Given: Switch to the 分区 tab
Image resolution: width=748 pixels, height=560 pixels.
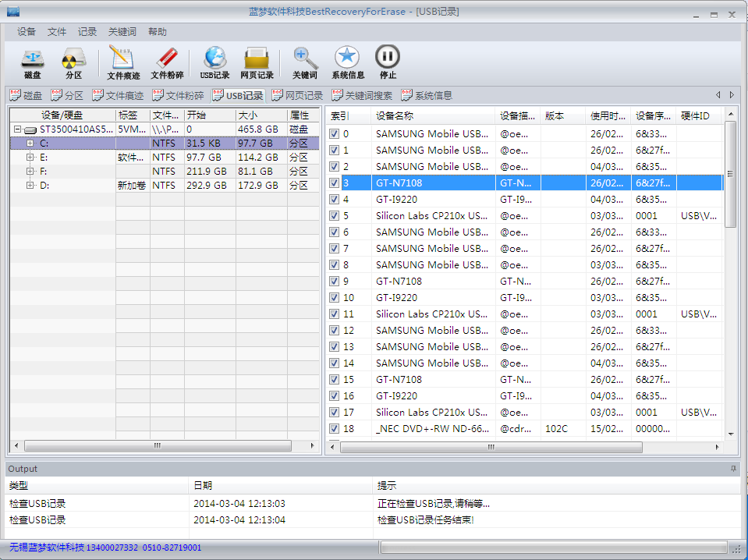Looking at the screenshot, I should 67,95.
